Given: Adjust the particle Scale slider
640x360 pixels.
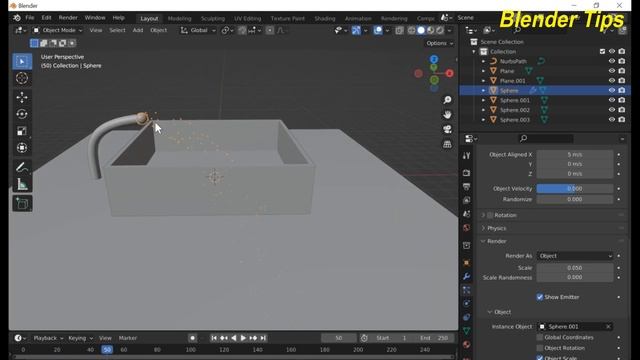Looking at the screenshot, I should 575,268.
